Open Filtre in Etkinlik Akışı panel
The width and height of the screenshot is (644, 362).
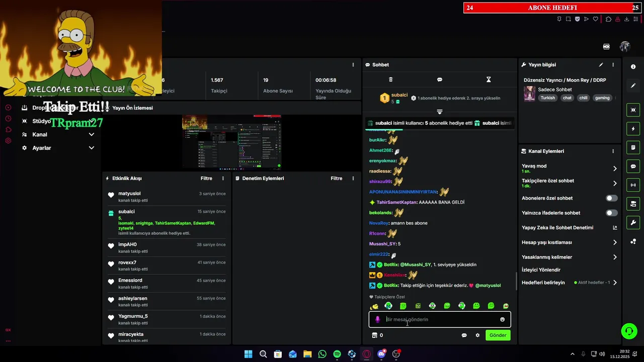pos(206,178)
